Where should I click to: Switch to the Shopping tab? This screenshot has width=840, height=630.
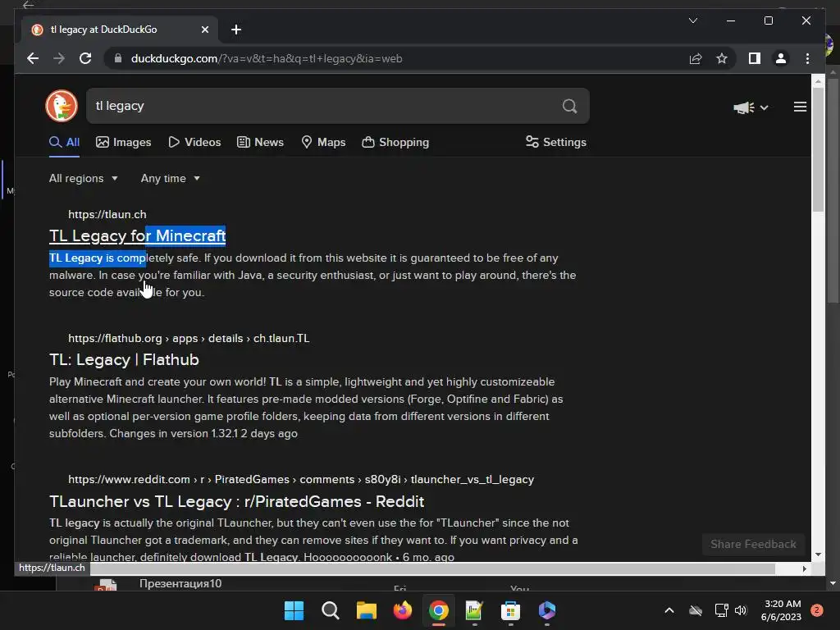pyautogui.click(x=395, y=142)
